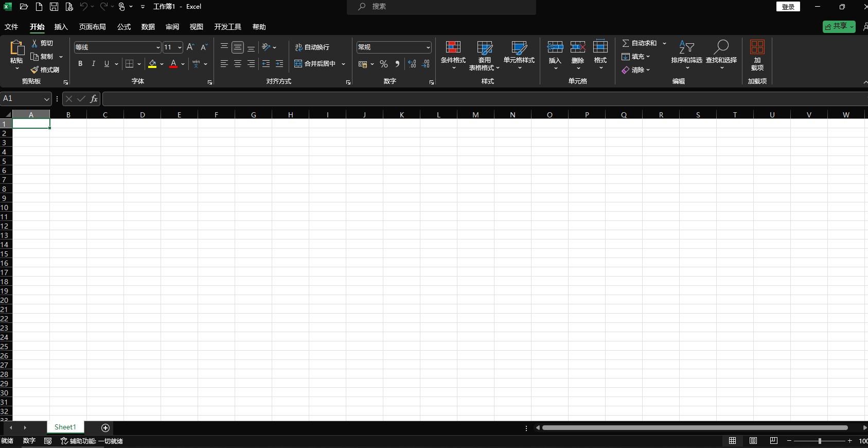The image size is (868, 448).
Task: Open the font name dropdown
Action: click(x=158, y=47)
